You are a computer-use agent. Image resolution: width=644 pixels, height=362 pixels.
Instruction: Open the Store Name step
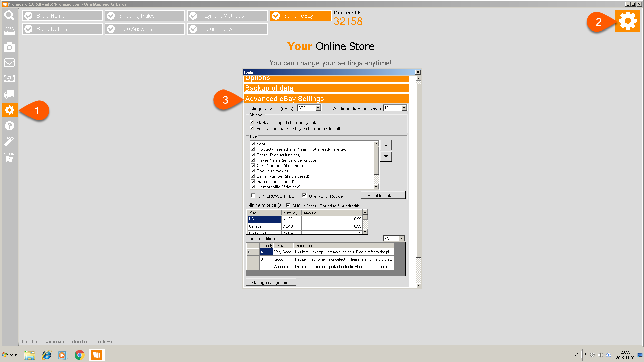pyautogui.click(x=62, y=16)
